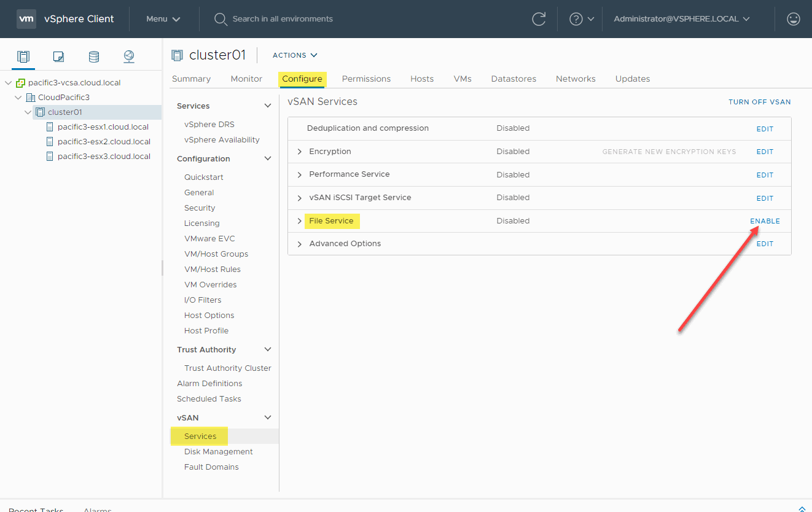Viewport: 812px width, 512px height.
Task: Open vSAN Fault Domains page
Action: (x=211, y=467)
